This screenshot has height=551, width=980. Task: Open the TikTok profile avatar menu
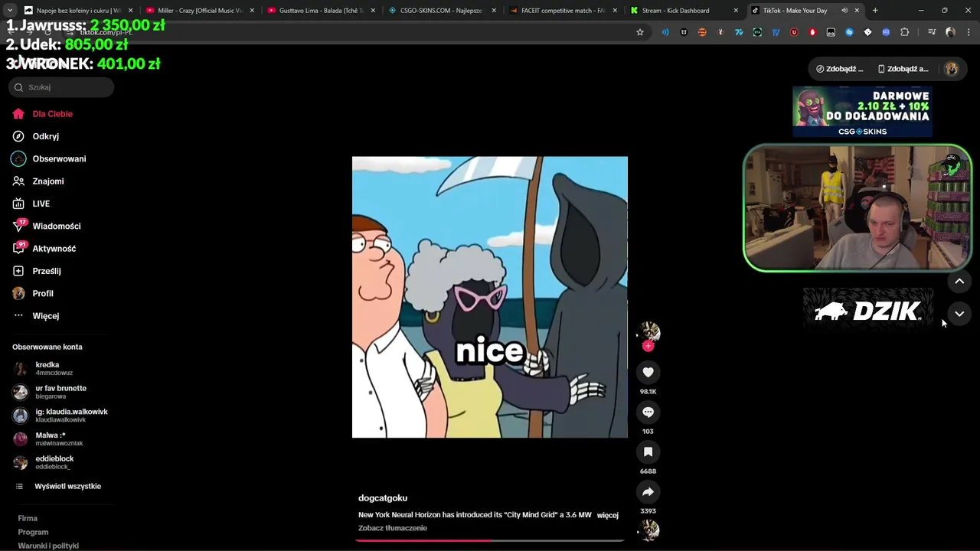pyautogui.click(x=951, y=69)
